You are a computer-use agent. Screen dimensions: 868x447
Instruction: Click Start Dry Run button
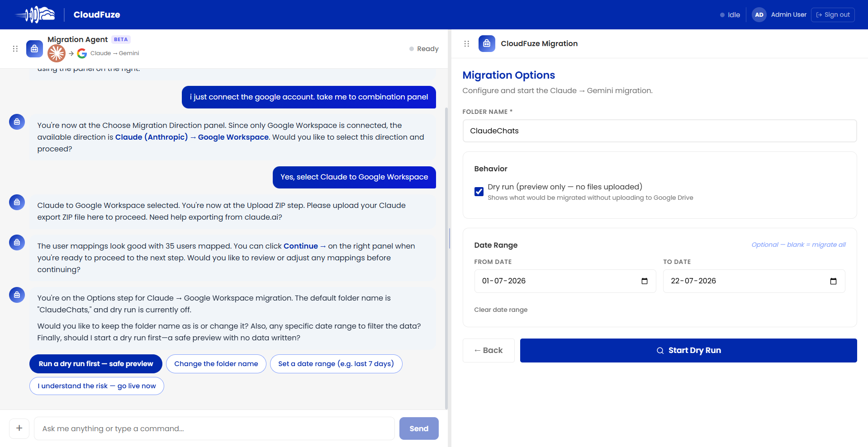tap(688, 350)
